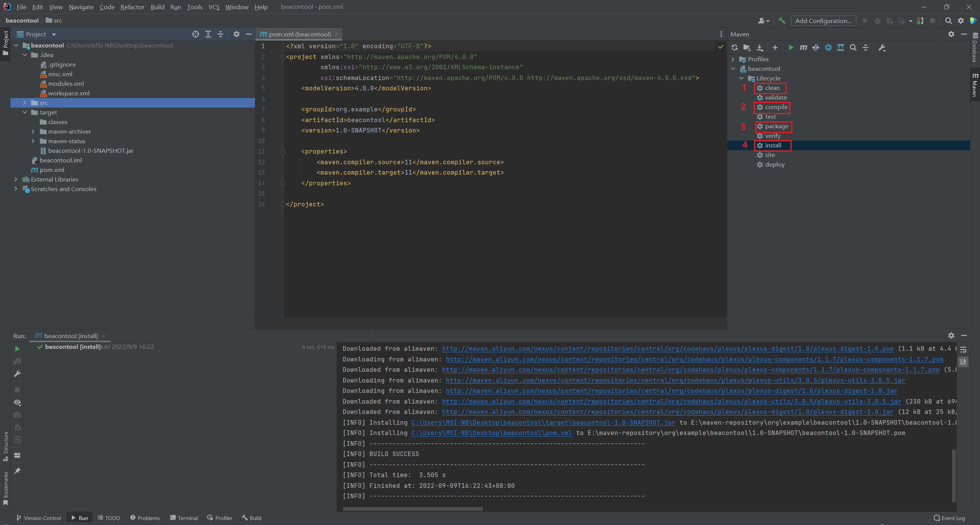Viewport: 980px width, 525px height.
Task: Click the Run console vertical scrollbar
Action: pyautogui.click(x=954, y=475)
